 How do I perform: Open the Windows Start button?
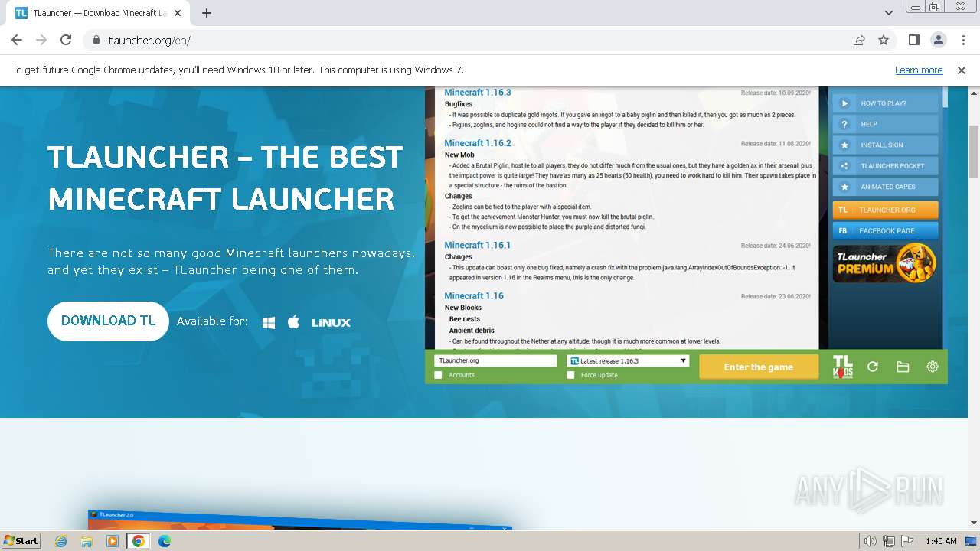(x=21, y=540)
